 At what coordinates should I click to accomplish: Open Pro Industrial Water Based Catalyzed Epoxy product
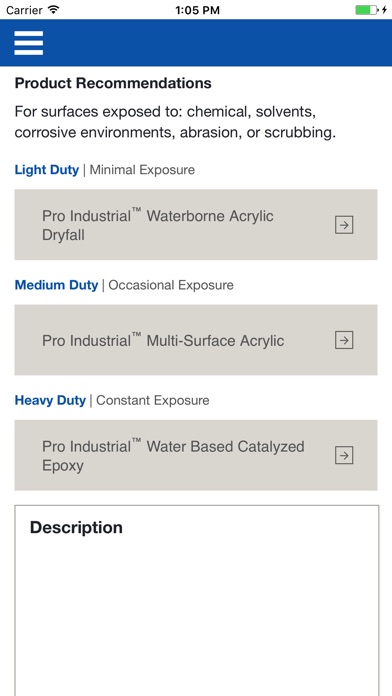196,455
